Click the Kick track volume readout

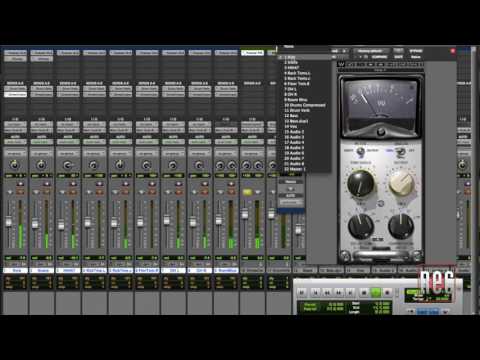15,258
